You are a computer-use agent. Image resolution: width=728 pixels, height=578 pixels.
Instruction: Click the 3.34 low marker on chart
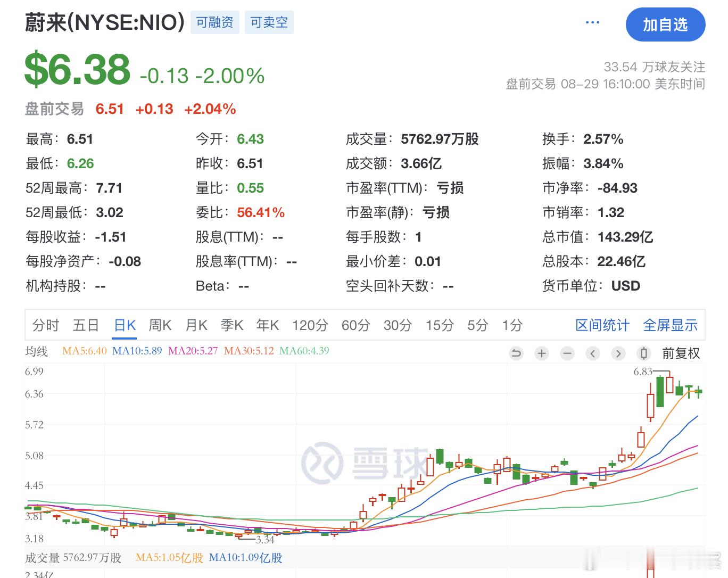tap(265, 540)
